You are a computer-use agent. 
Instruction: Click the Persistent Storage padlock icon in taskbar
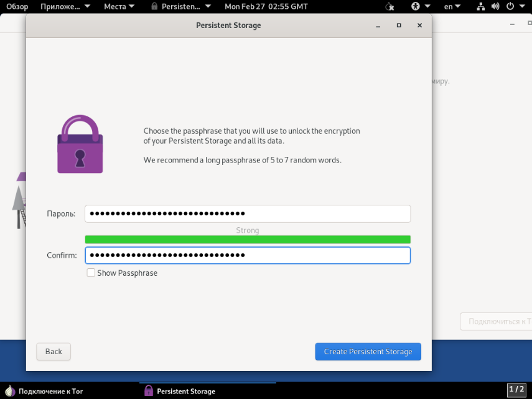(149, 391)
